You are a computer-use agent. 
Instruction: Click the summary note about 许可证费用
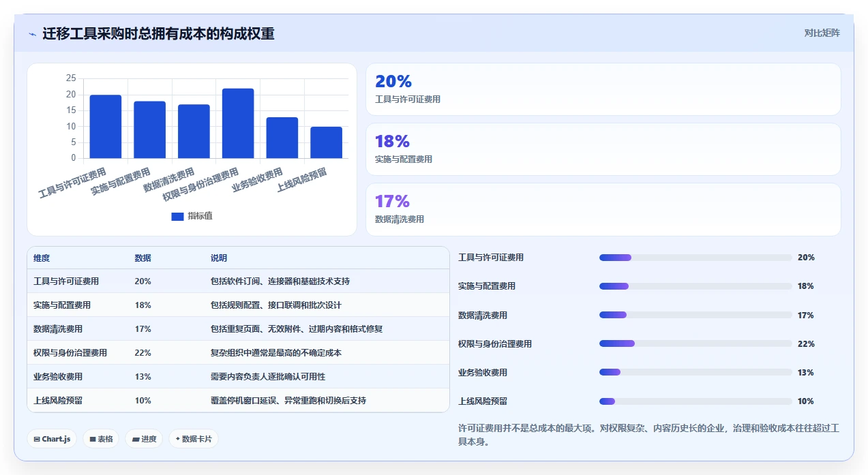point(649,434)
